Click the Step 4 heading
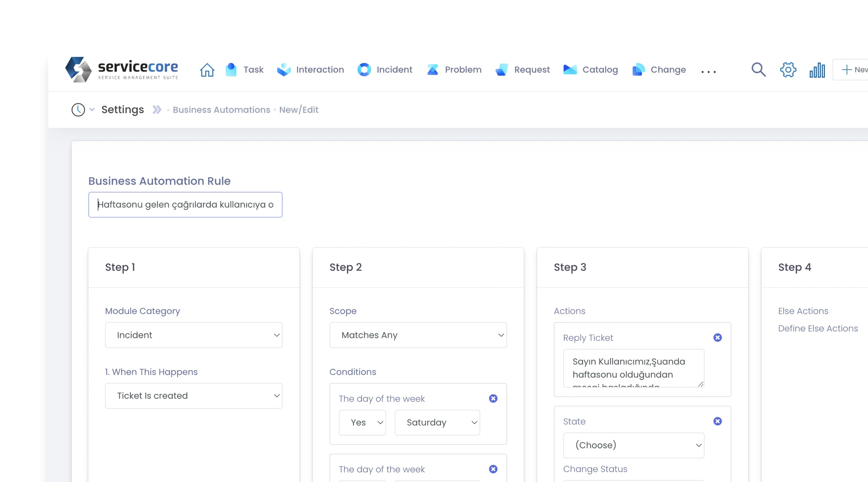The width and height of the screenshot is (868, 482). pyautogui.click(x=795, y=268)
